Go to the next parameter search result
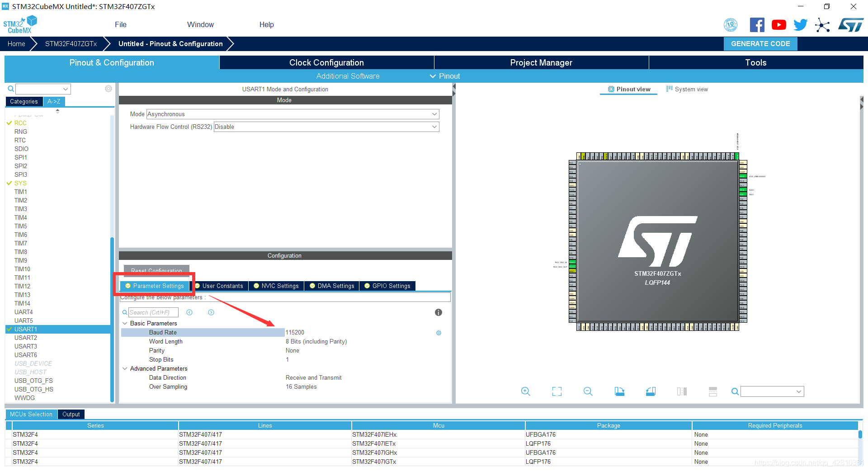The image size is (868, 471). tap(211, 312)
